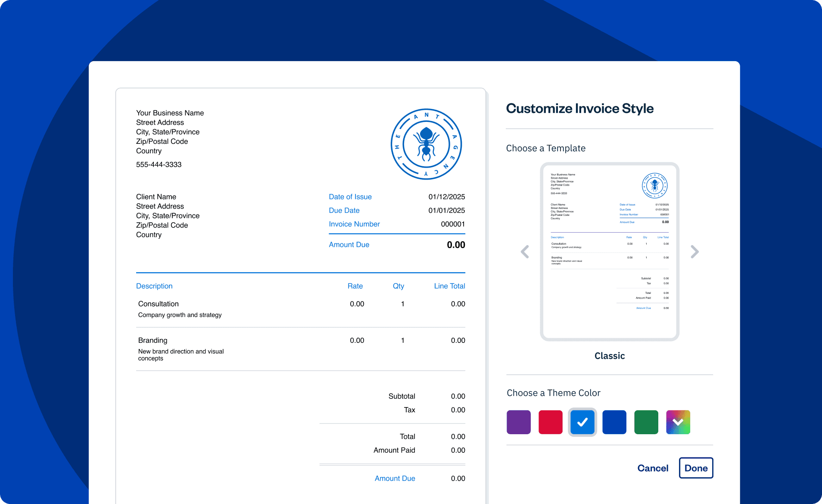Select the Branding line item description
This screenshot has height=504, width=822.
pyautogui.click(x=181, y=355)
